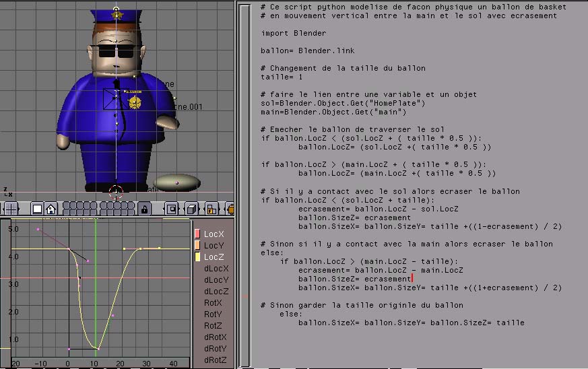Image resolution: width=588 pixels, height=369 pixels.
Task: Open the selector with the orange F icon
Action: pos(211,209)
